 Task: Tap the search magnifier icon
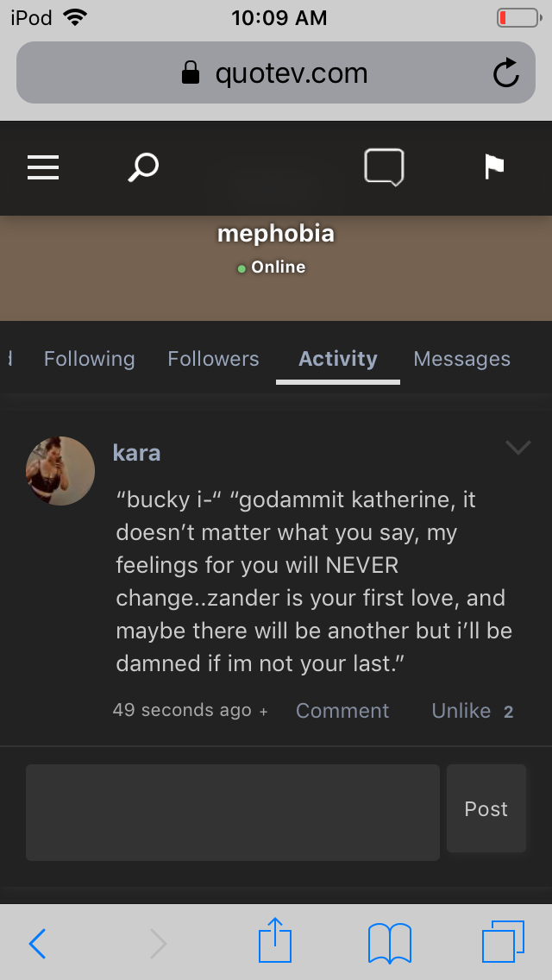click(143, 167)
